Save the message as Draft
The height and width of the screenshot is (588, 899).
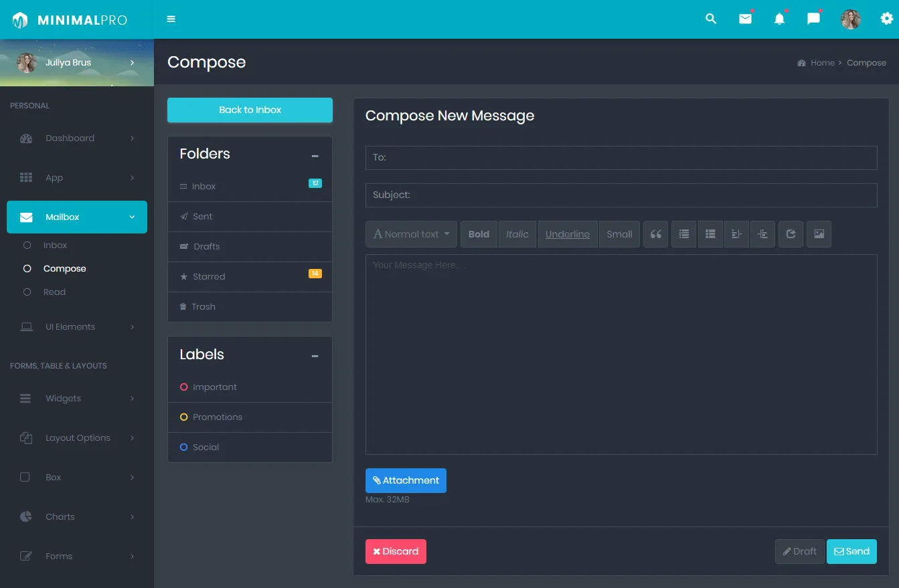(800, 552)
